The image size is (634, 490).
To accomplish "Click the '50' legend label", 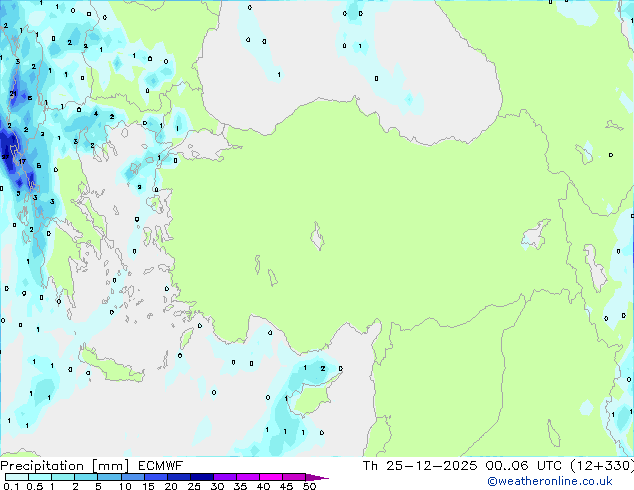I will tap(309, 486).
